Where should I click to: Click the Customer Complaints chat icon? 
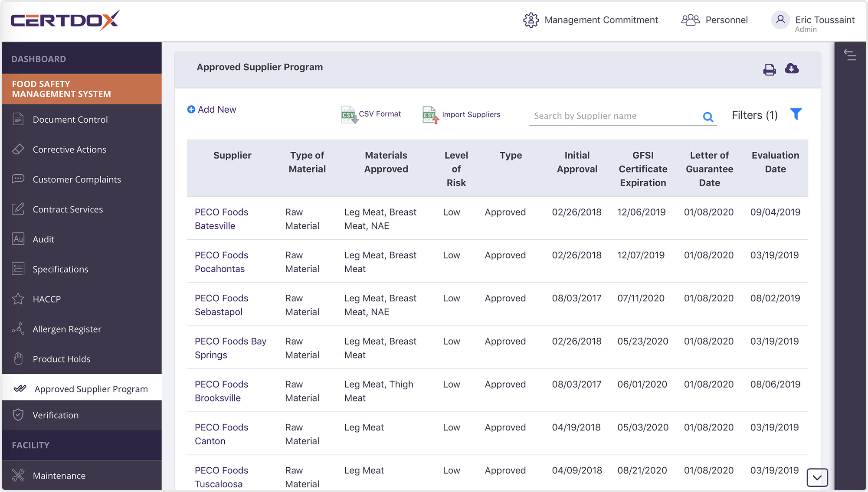pyautogui.click(x=18, y=179)
